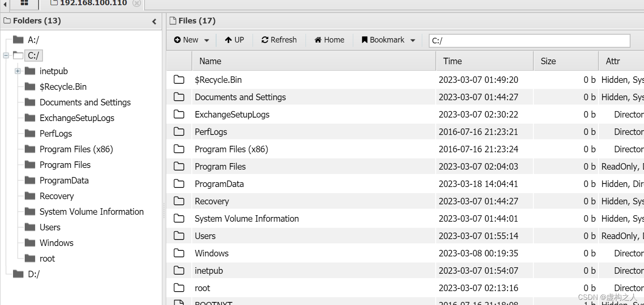Focus the path field showing C:/
Image resolution: width=644 pixels, height=305 pixels.
click(x=529, y=41)
